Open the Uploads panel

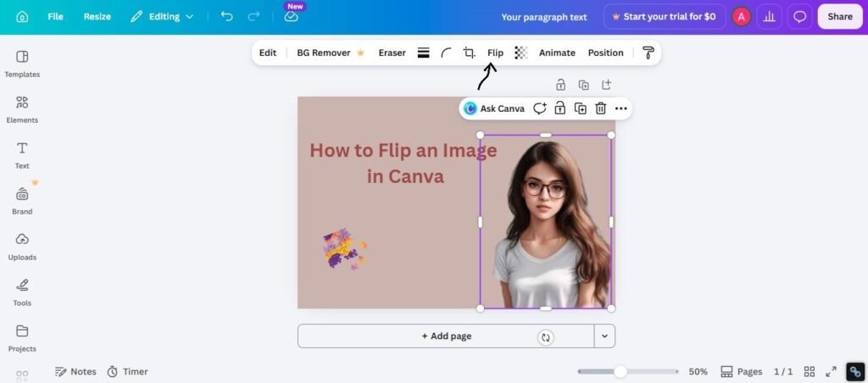22,247
